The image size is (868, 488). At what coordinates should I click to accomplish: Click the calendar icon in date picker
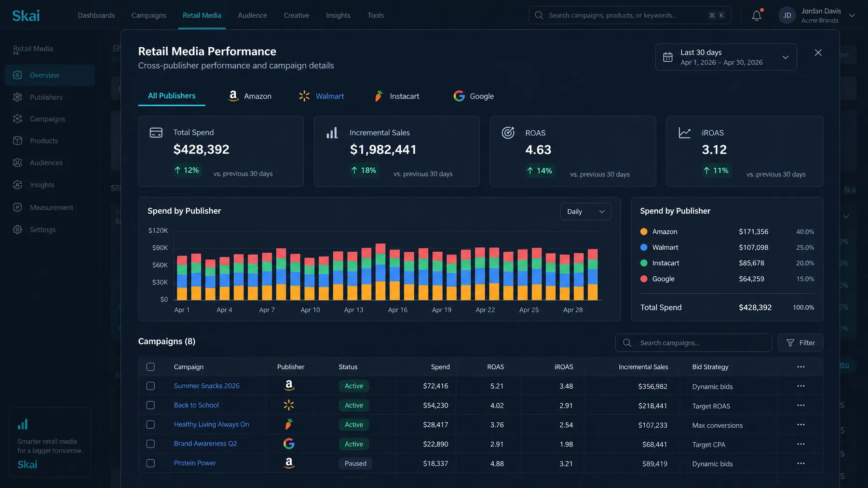668,57
